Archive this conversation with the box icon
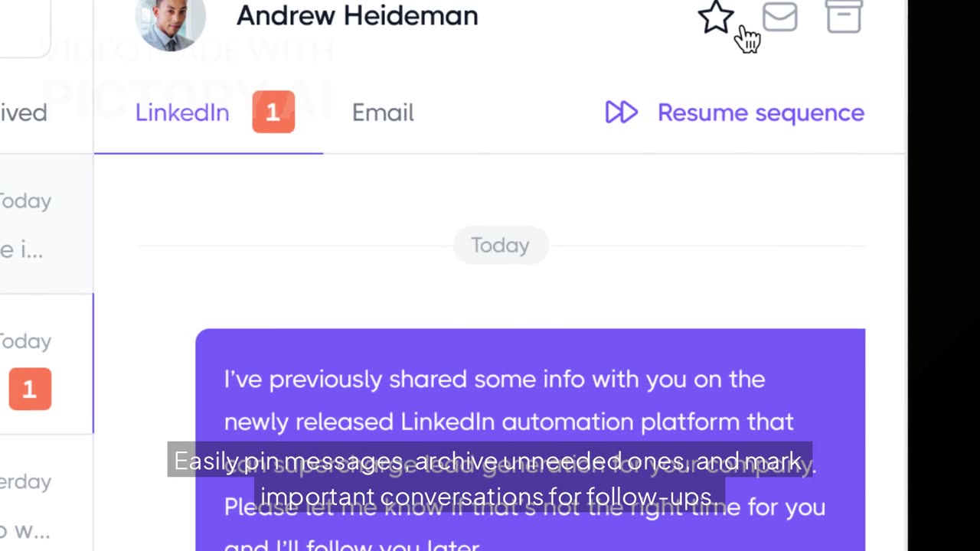 pos(844,17)
